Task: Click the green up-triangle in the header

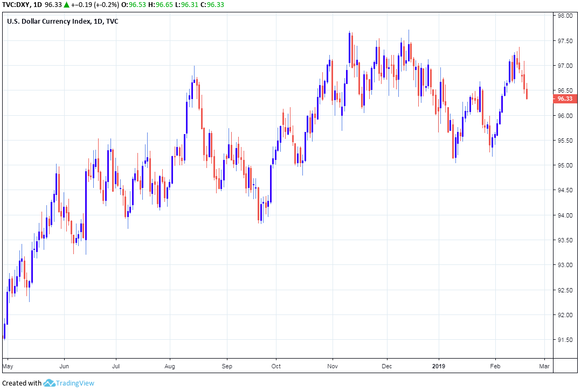Action: [x=66, y=5]
